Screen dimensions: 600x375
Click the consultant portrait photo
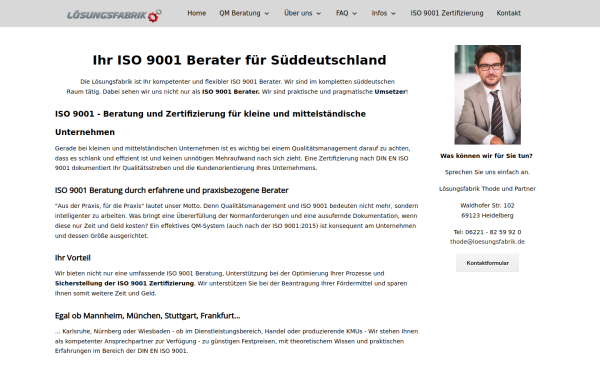tap(488, 95)
